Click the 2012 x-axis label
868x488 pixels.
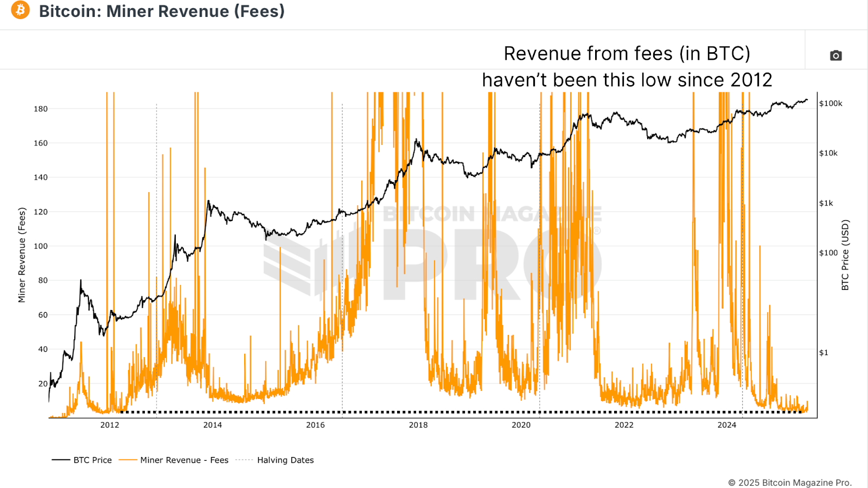click(110, 425)
